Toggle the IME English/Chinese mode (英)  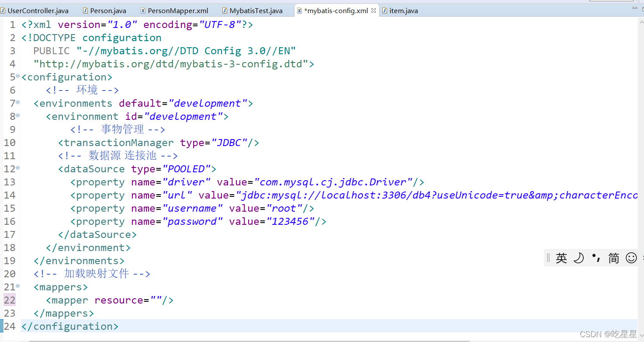[561, 258]
